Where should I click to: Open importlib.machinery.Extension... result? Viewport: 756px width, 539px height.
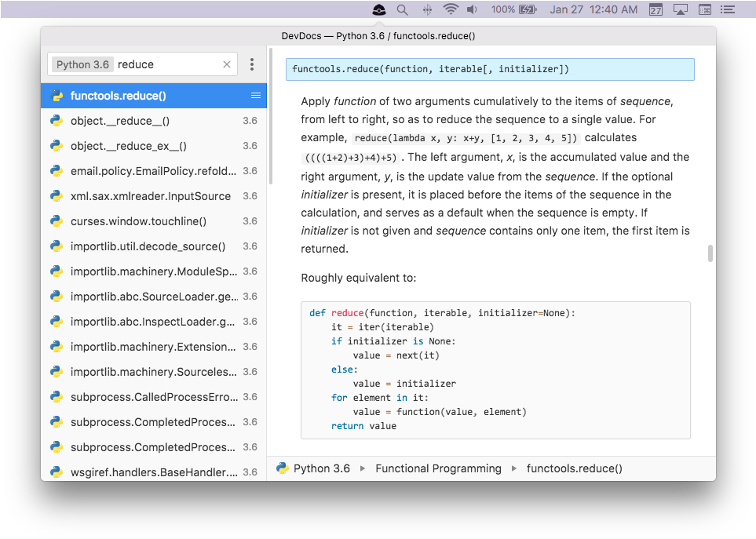153,346
